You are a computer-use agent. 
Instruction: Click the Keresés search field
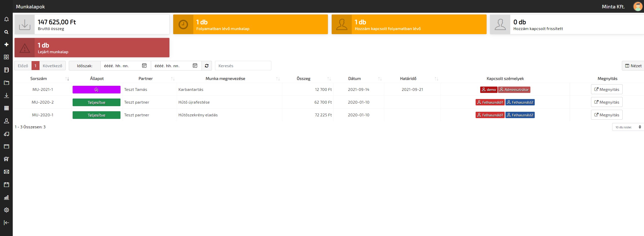[x=243, y=66]
